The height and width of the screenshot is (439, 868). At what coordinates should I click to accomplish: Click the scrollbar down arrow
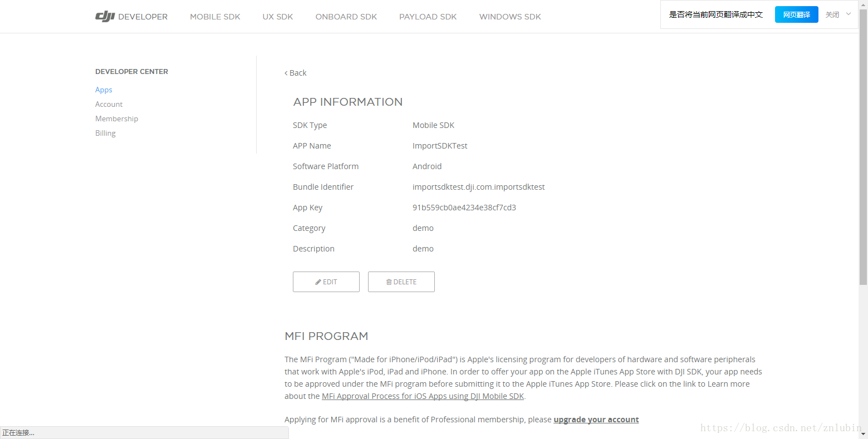pyautogui.click(x=863, y=433)
